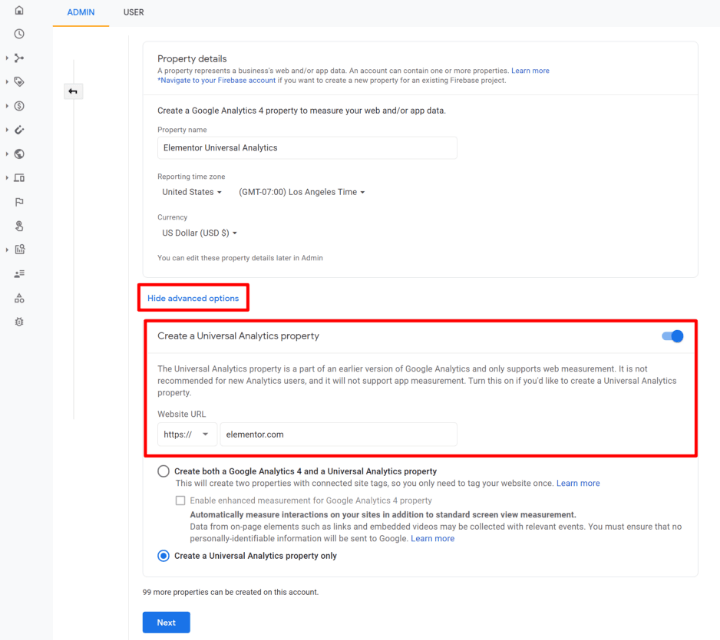Screen dimensions: 720x640
Task: Click the back arrow button
Action: coord(73,91)
